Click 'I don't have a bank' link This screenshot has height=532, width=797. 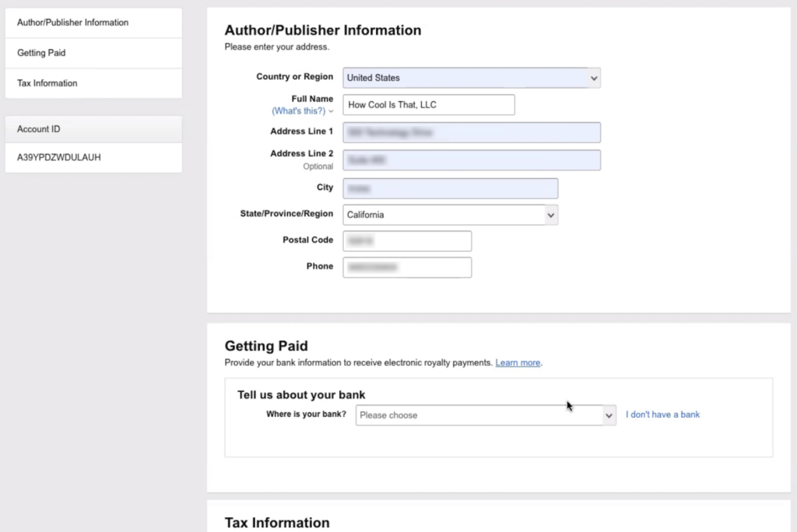pyautogui.click(x=662, y=414)
